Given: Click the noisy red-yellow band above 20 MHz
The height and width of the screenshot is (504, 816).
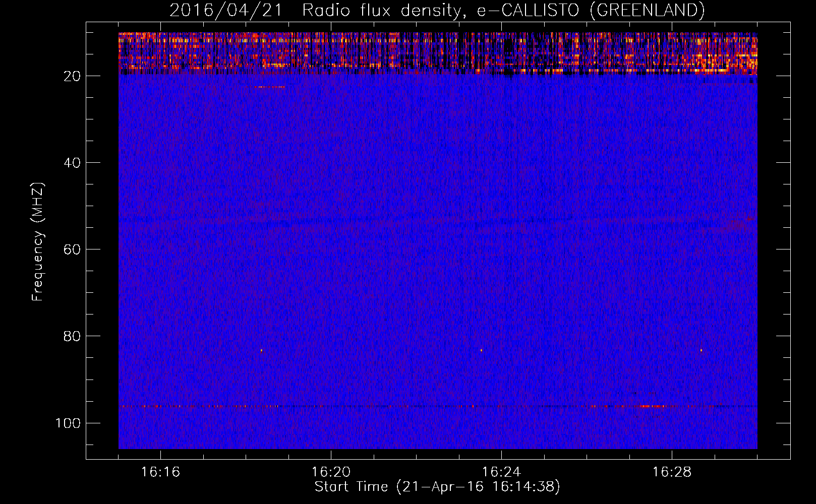Looking at the screenshot, I should (438, 53).
